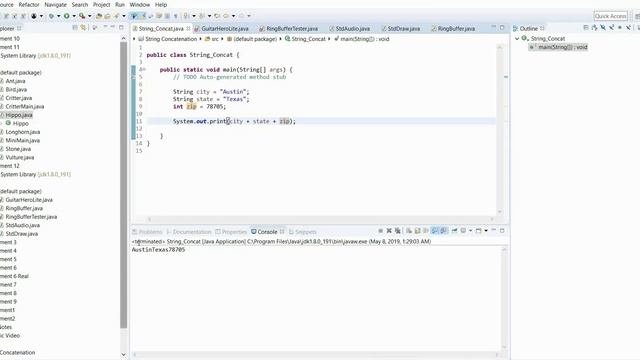The height and width of the screenshot is (360, 640).
Task: Click the Remove All Terminated Launches double-X icon
Action: coord(398,231)
